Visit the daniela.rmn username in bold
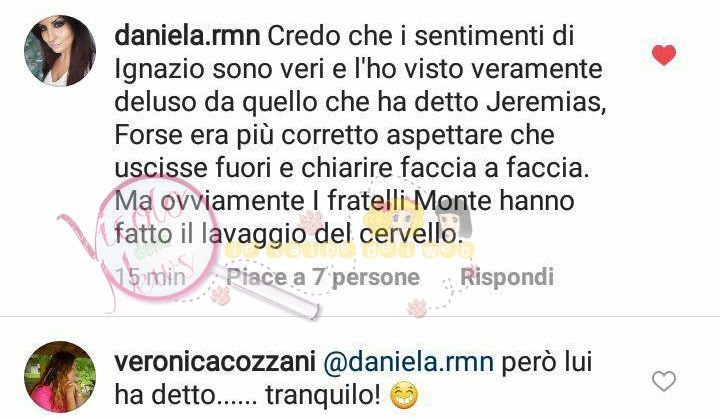 [187, 36]
